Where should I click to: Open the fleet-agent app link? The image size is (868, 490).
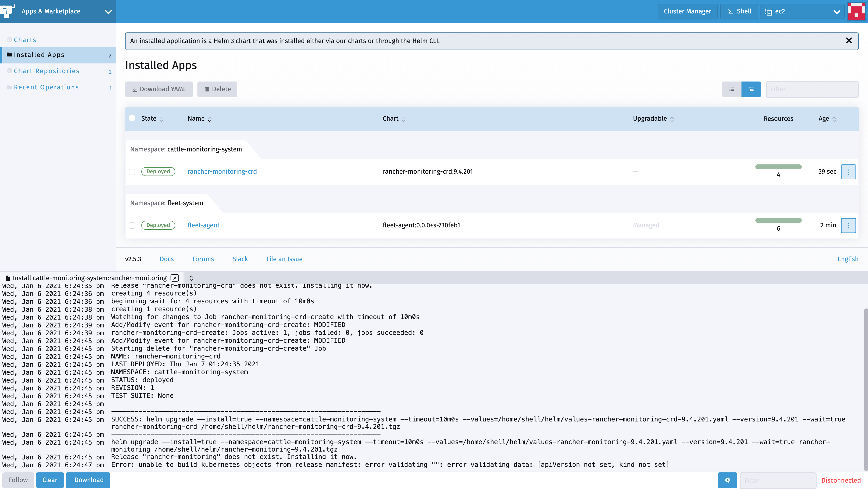point(203,225)
